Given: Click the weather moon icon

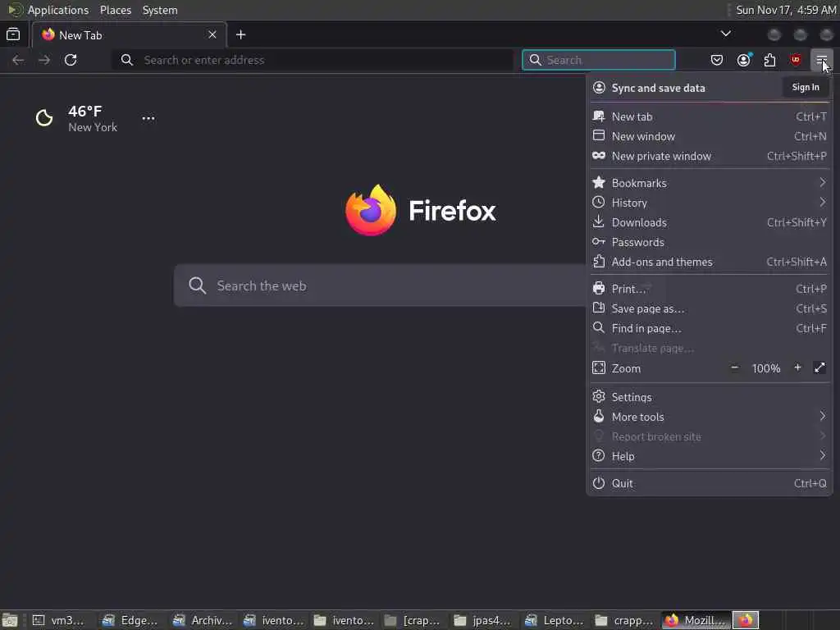Looking at the screenshot, I should [44, 118].
